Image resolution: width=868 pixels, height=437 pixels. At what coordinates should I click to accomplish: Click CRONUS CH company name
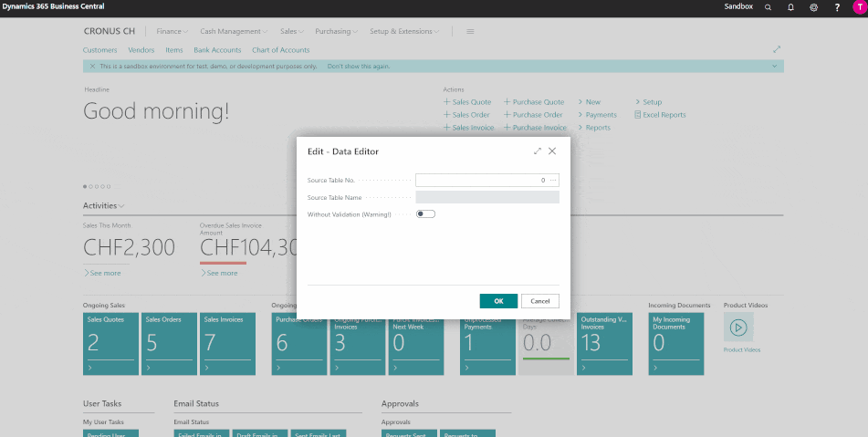pyautogui.click(x=109, y=32)
